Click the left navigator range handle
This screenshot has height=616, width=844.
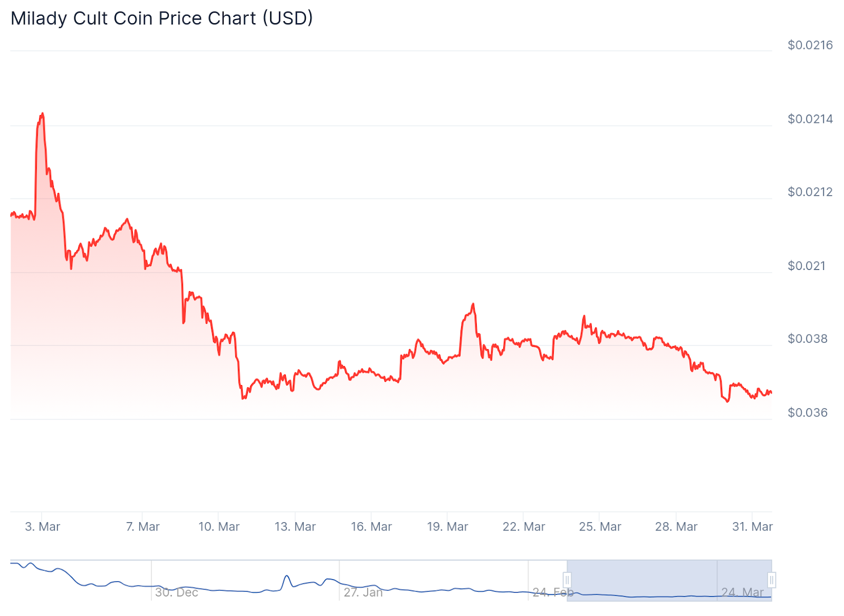(x=567, y=580)
